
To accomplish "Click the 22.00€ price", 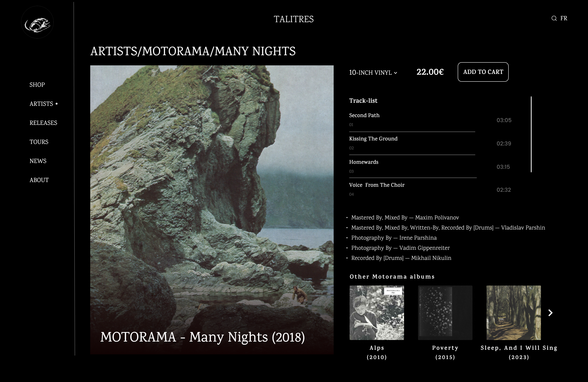I will point(430,72).
